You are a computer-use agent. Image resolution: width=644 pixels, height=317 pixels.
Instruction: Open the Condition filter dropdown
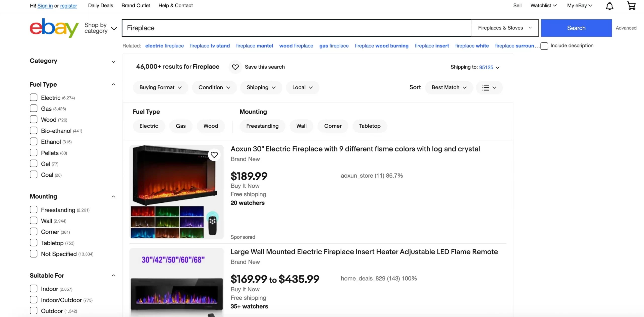pos(214,87)
